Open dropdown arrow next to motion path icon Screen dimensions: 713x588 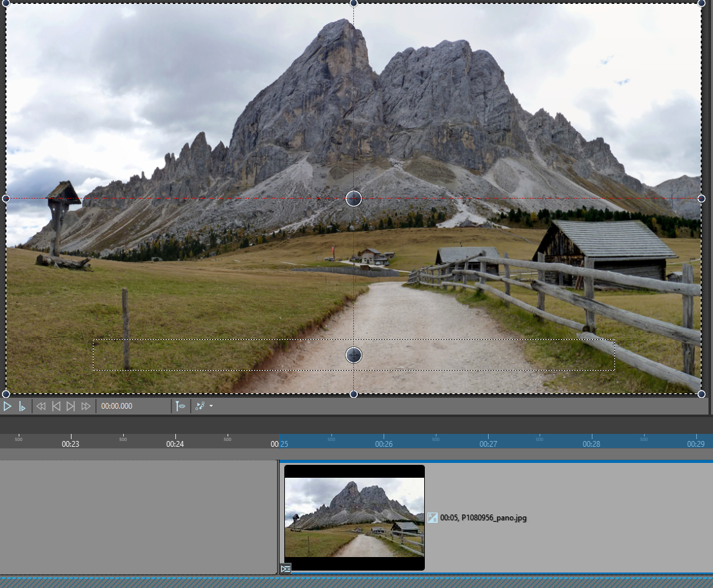tap(211, 406)
